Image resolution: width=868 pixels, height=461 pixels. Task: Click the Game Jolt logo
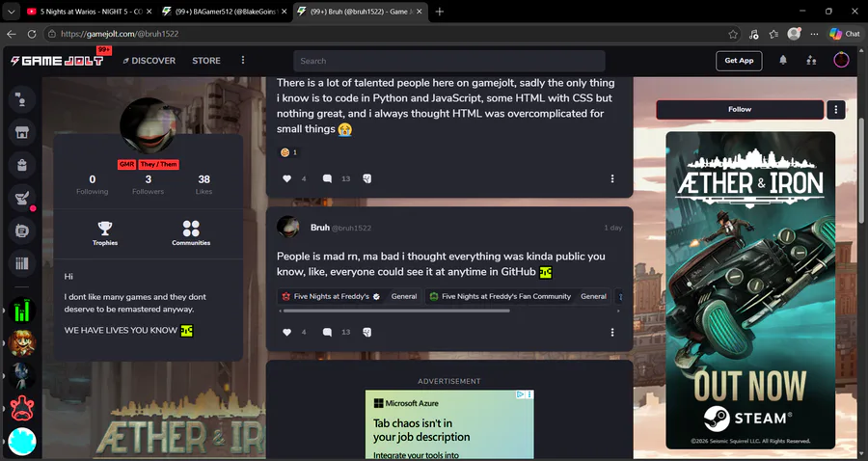point(57,61)
